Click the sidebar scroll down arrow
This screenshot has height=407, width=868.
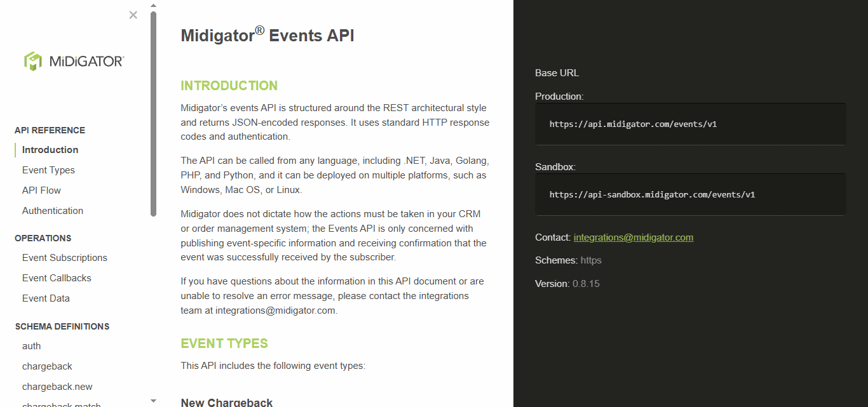pos(153,401)
